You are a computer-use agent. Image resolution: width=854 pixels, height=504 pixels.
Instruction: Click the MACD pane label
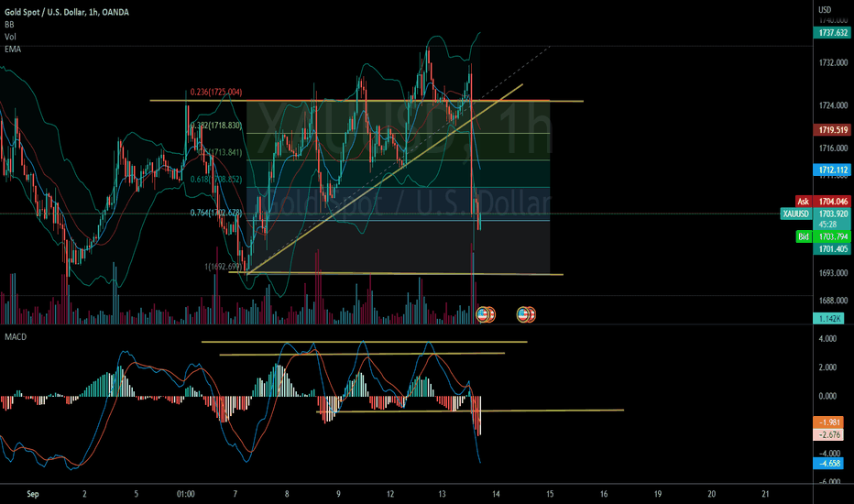point(16,336)
